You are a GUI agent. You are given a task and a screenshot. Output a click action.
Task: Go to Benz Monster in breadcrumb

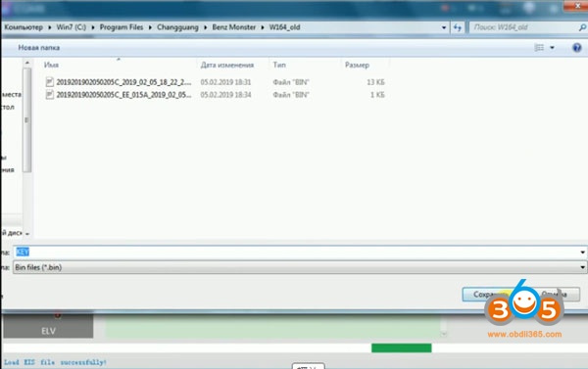[234, 27]
